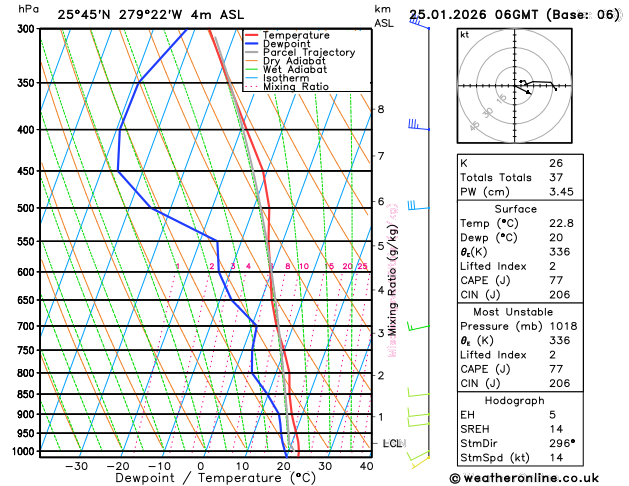Click the 8 km altitude label
This screenshot has width=629, height=486.
click(x=381, y=109)
